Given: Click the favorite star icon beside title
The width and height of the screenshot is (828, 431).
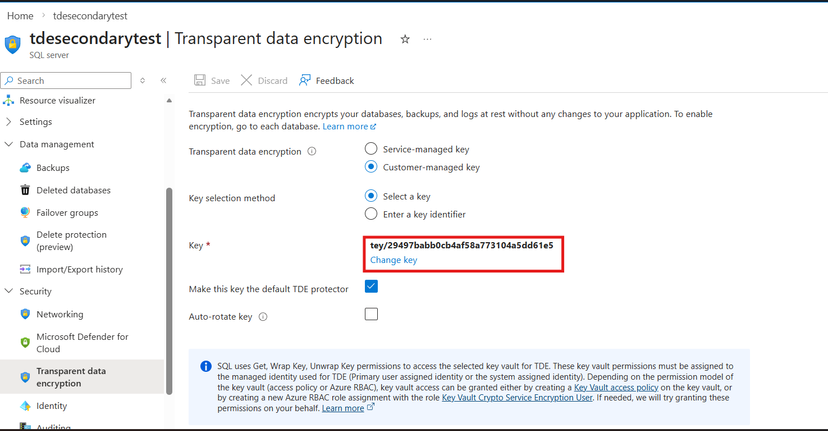Looking at the screenshot, I should click(x=405, y=40).
